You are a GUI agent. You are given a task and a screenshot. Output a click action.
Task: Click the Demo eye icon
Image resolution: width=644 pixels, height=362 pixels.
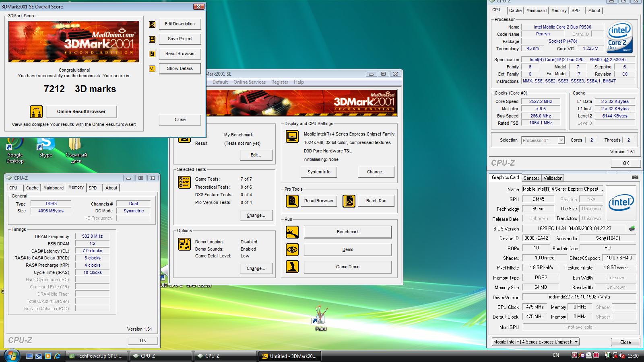tap(292, 250)
